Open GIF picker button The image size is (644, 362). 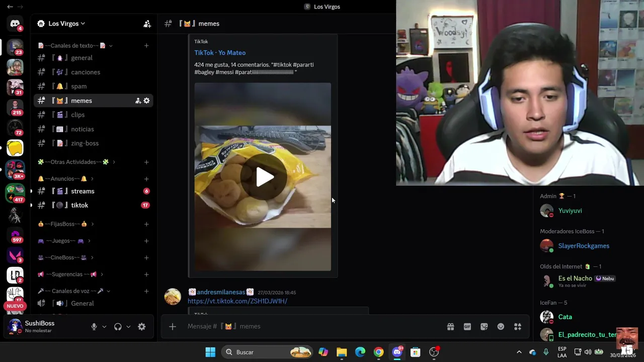point(467,327)
